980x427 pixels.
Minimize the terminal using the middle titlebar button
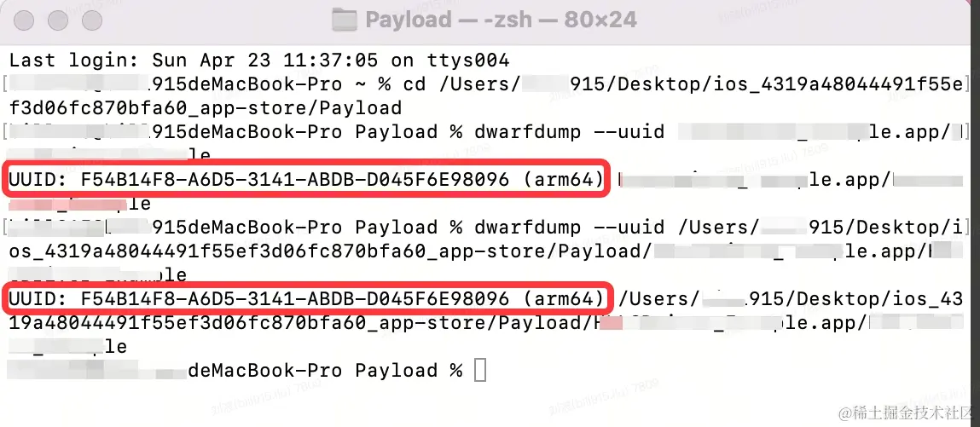pyautogui.click(x=58, y=20)
